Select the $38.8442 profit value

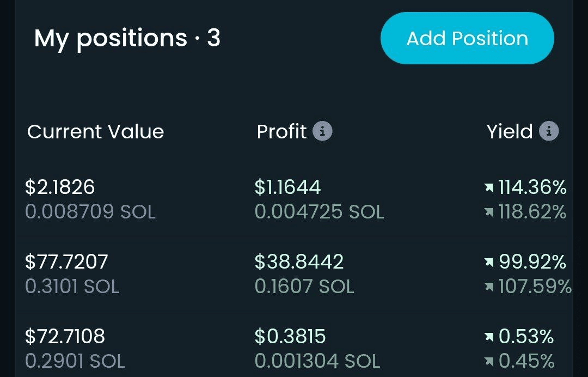click(x=299, y=262)
